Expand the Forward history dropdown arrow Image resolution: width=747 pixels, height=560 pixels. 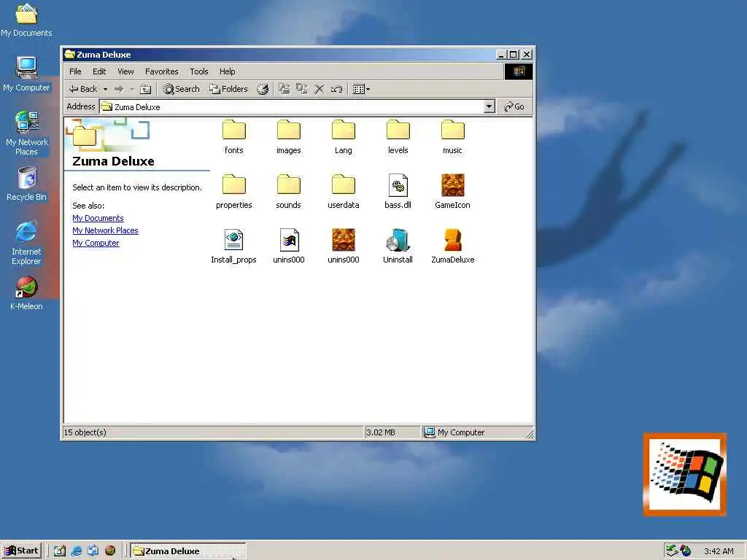[132, 89]
